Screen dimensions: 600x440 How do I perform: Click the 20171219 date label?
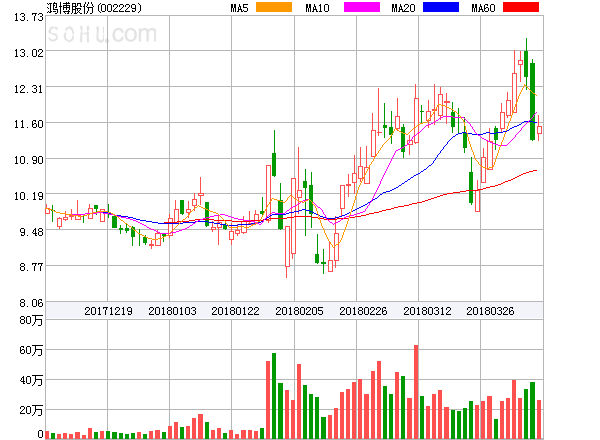pyautogui.click(x=108, y=311)
